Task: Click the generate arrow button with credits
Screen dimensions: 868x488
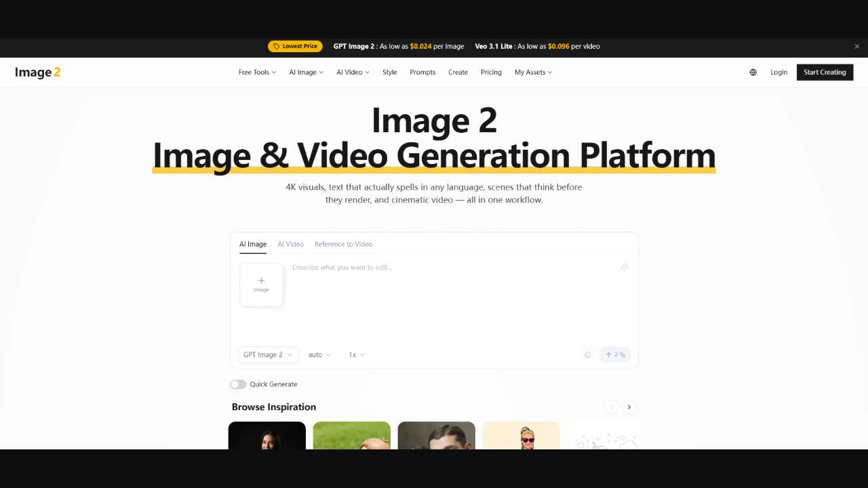Action: click(615, 354)
